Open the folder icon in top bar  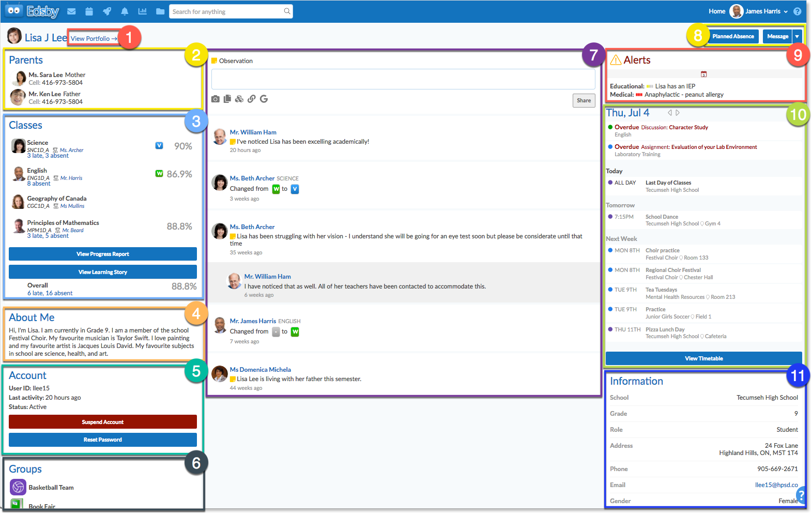tap(160, 11)
